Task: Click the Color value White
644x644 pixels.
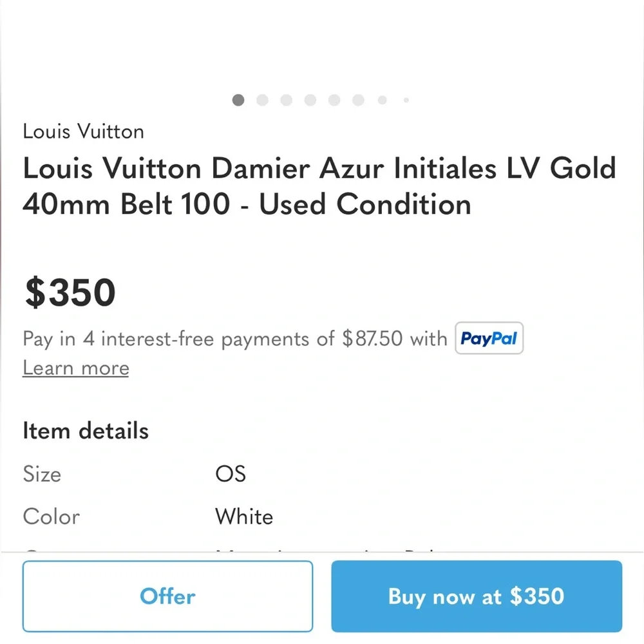Action: tap(243, 516)
